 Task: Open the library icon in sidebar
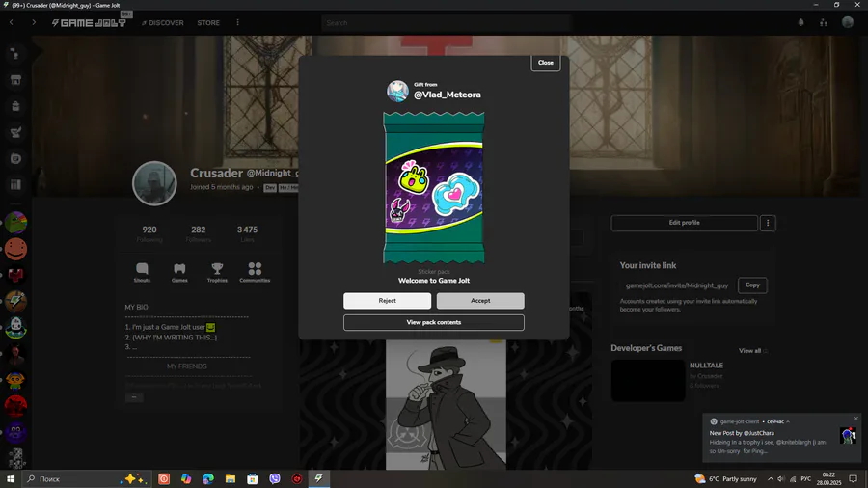(x=15, y=185)
